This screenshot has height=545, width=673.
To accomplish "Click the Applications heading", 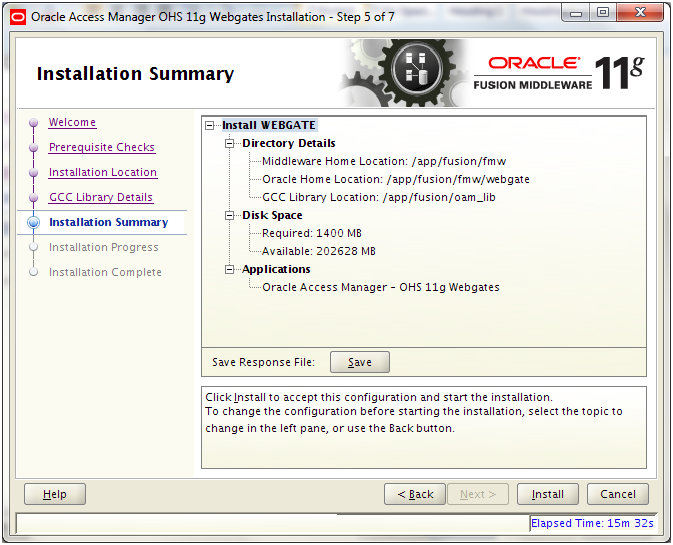I will 276,269.
